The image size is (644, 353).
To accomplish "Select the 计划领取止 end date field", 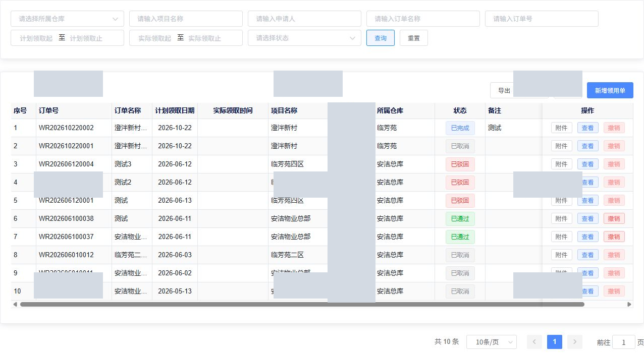I will [x=86, y=38].
